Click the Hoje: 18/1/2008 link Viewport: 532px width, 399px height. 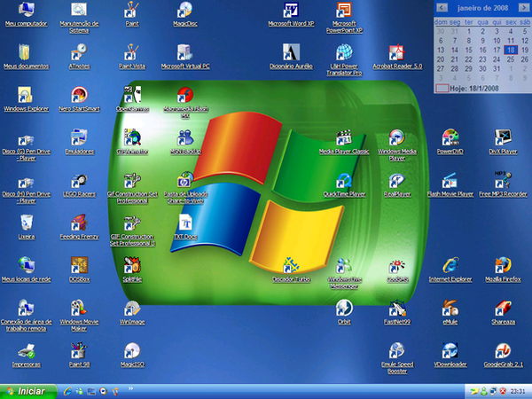[x=474, y=89]
